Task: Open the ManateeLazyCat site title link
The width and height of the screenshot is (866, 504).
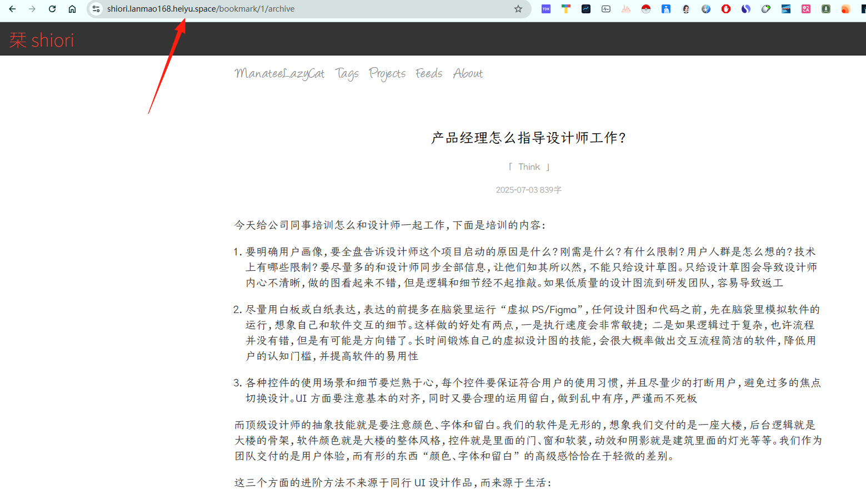Action: tap(279, 73)
